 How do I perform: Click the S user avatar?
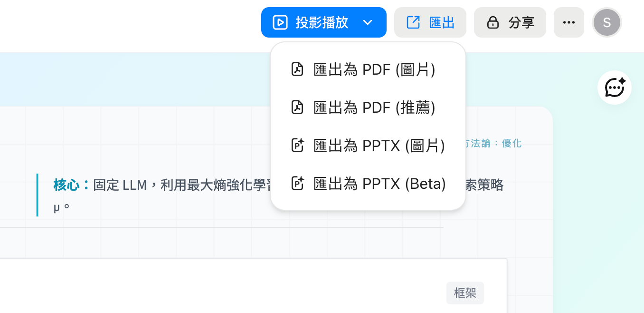pos(606,22)
